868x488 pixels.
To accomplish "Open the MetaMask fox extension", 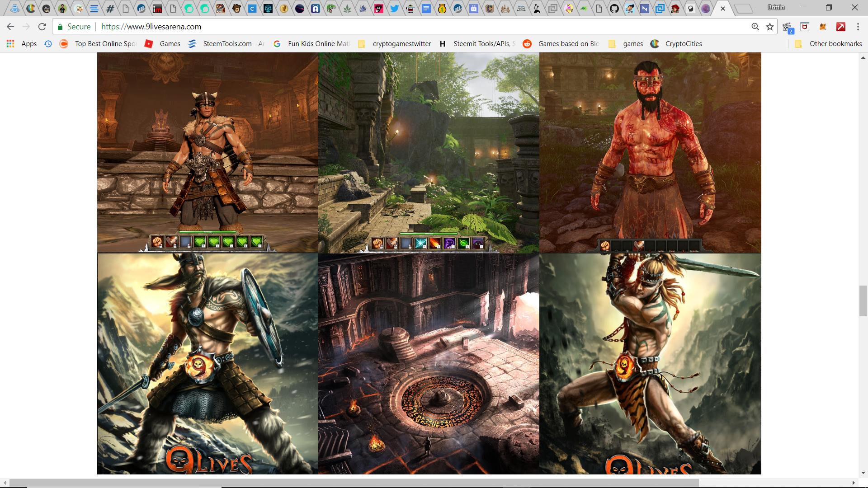I will (823, 27).
